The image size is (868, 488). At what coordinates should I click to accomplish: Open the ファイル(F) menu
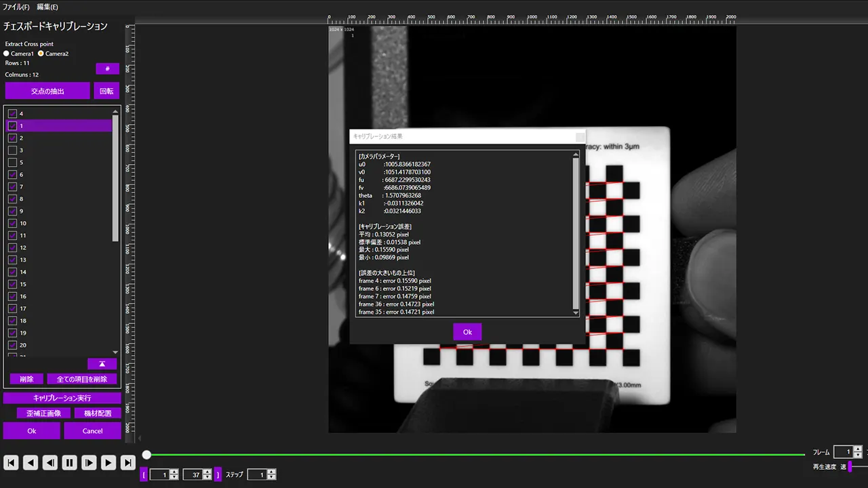click(16, 7)
